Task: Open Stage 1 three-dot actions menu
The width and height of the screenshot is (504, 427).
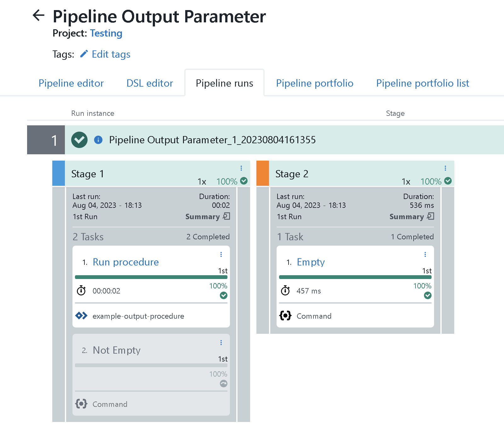Action: [241, 168]
